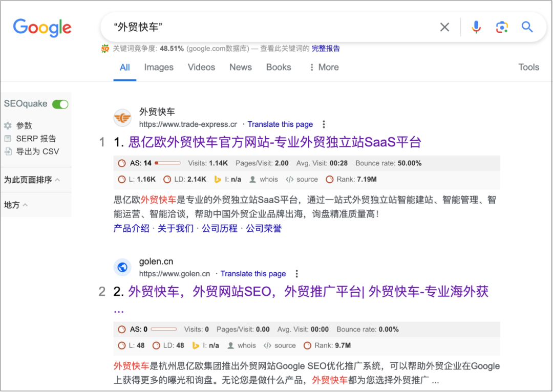Viewport: 553px width, 392px height.
Task: Translate the golen.cn result page
Action: click(253, 274)
